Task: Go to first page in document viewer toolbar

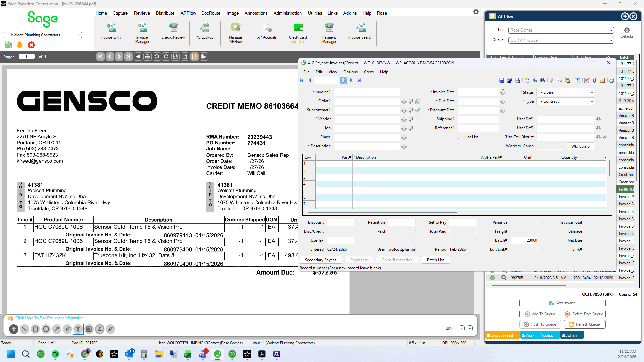Action: (100, 57)
